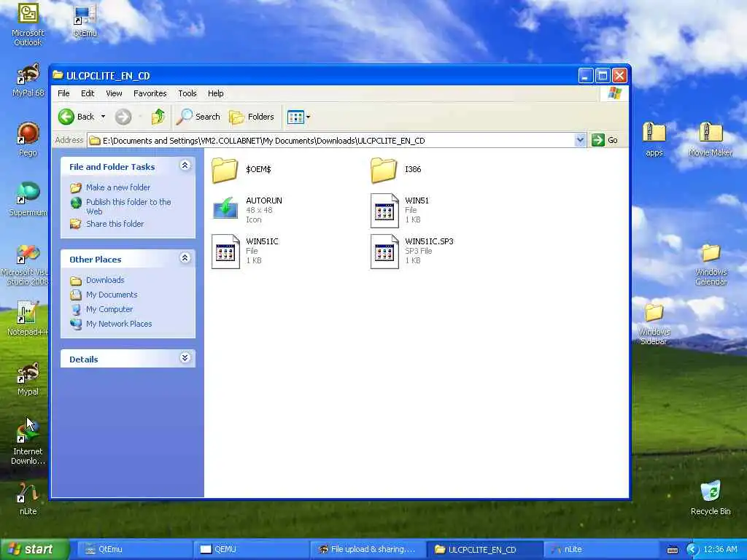This screenshot has height=560, width=747.
Task: Select the Supermium desktop icon
Action: tap(28, 199)
